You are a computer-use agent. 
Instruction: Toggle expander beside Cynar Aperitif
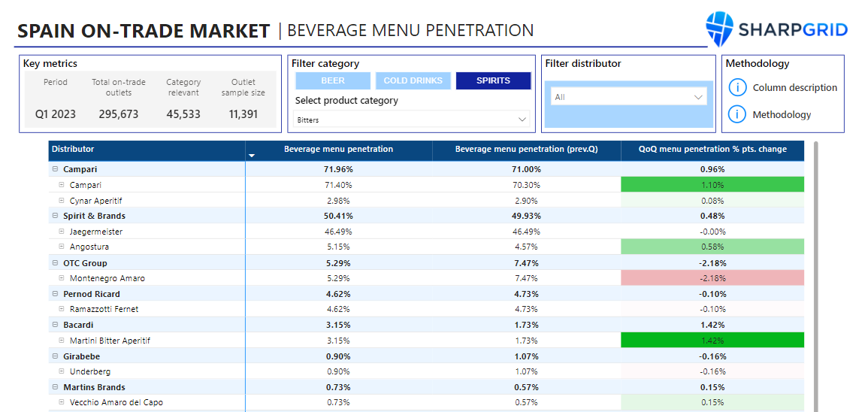[x=62, y=201]
